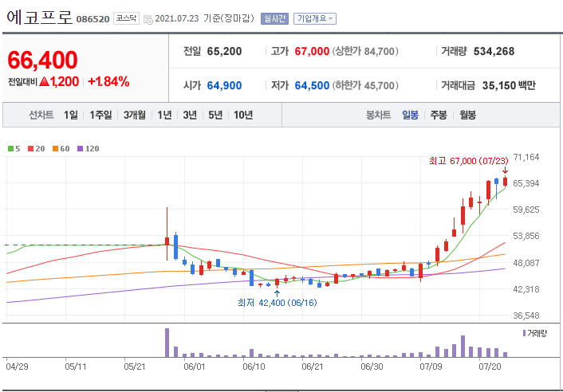Click the current price 66,400
Viewport: 563px width, 392px height.
coord(42,60)
